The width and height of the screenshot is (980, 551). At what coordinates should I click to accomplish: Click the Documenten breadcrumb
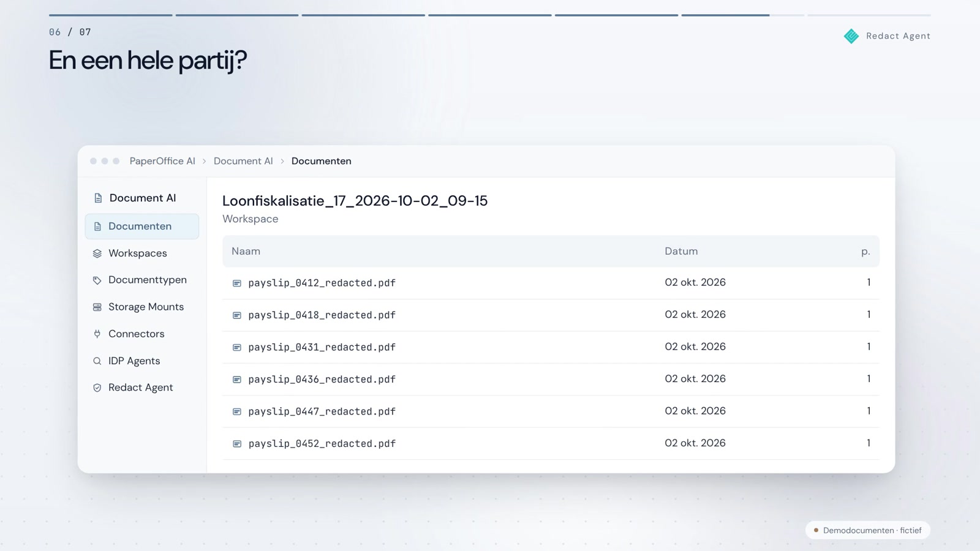click(x=322, y=161)
